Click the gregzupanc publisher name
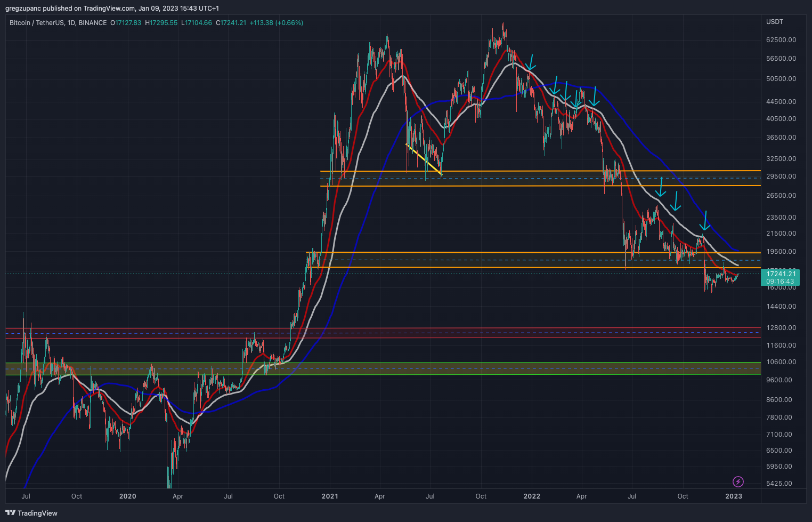Image resolution: width=812 pixels, height=522 pixels. 25,8
